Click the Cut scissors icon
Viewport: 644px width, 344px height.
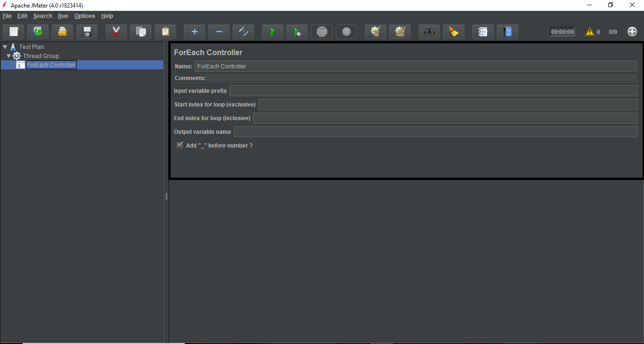pos(116,32)
